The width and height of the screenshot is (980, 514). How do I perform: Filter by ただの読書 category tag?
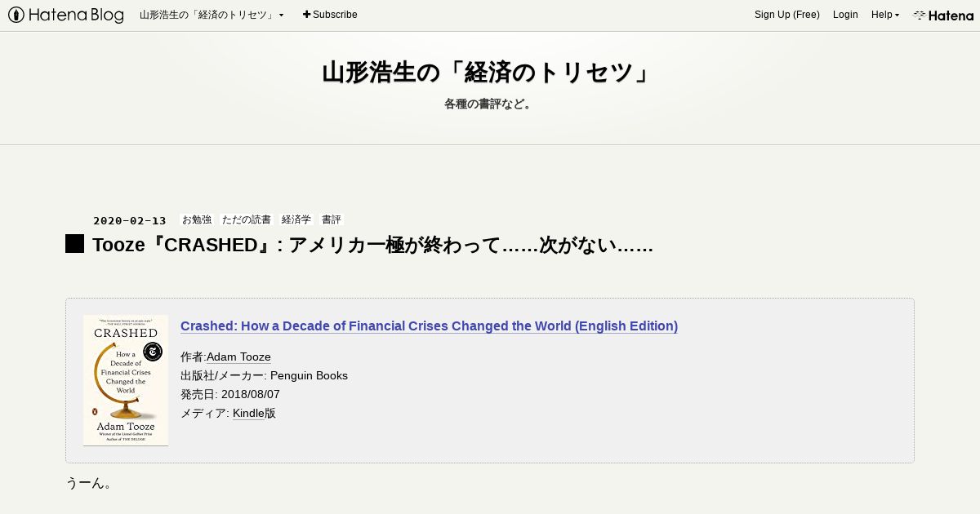(x=247, y=219)
